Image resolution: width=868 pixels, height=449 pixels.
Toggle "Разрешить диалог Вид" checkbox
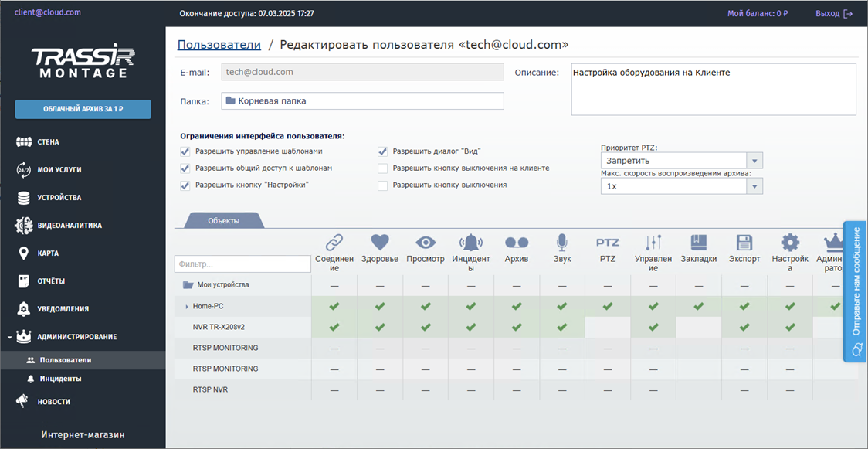click(383, 151)
